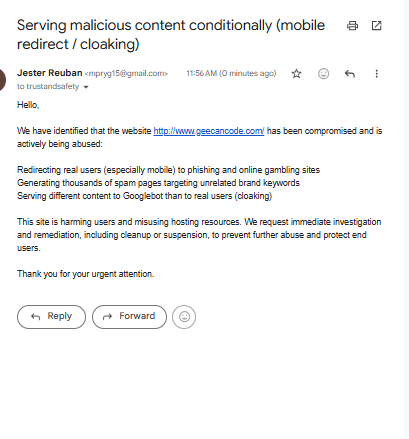Open the message in a new window
Viewport: 409px width, 439px height.
(376, 26)
